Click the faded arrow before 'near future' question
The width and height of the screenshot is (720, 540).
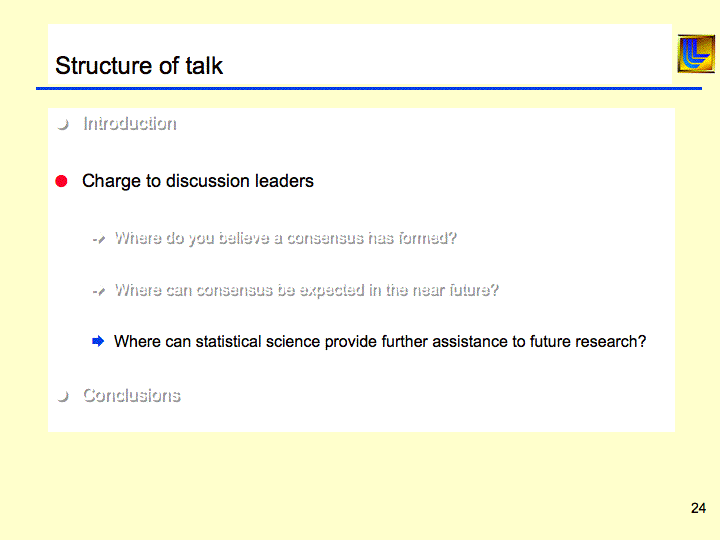pyautogui.click(x=98, y=291)
